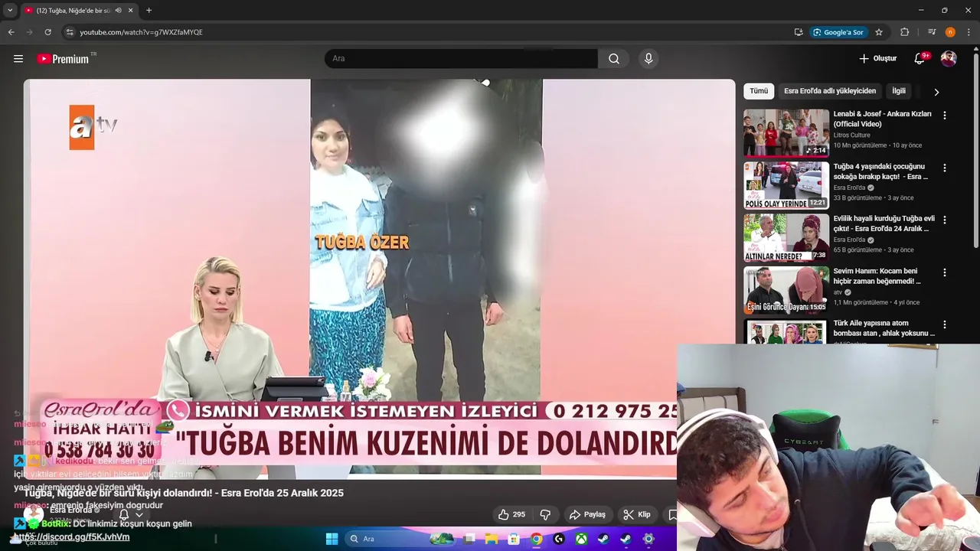Select the İlgili filter chip
Screen dimensions: 980x551
point(899,91)
